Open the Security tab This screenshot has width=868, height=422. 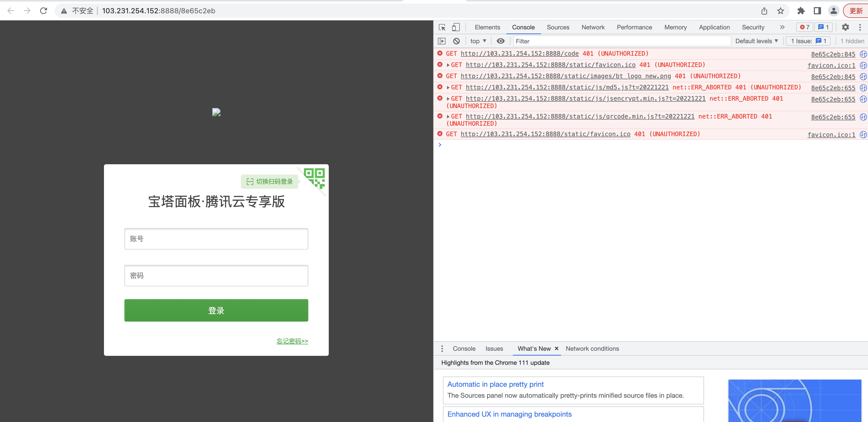[753, 27]
